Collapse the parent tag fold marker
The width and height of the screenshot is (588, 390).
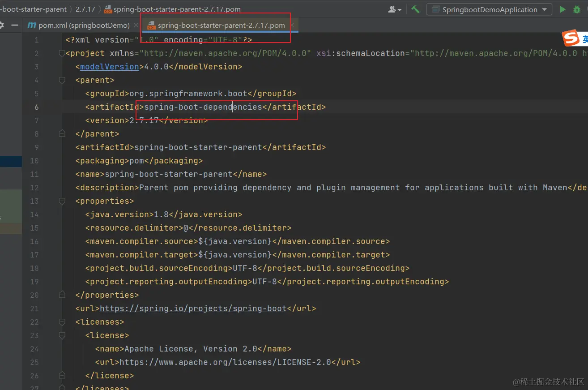click(62, 80)
